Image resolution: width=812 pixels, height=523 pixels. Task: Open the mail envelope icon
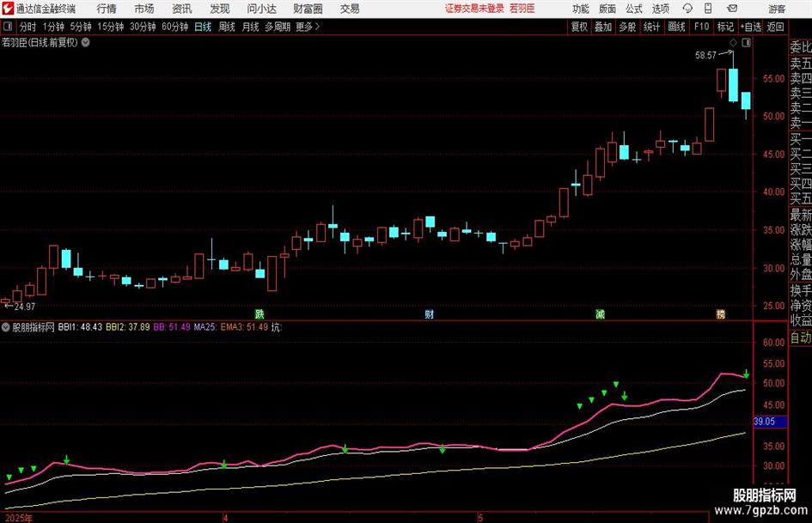[732, 9]
